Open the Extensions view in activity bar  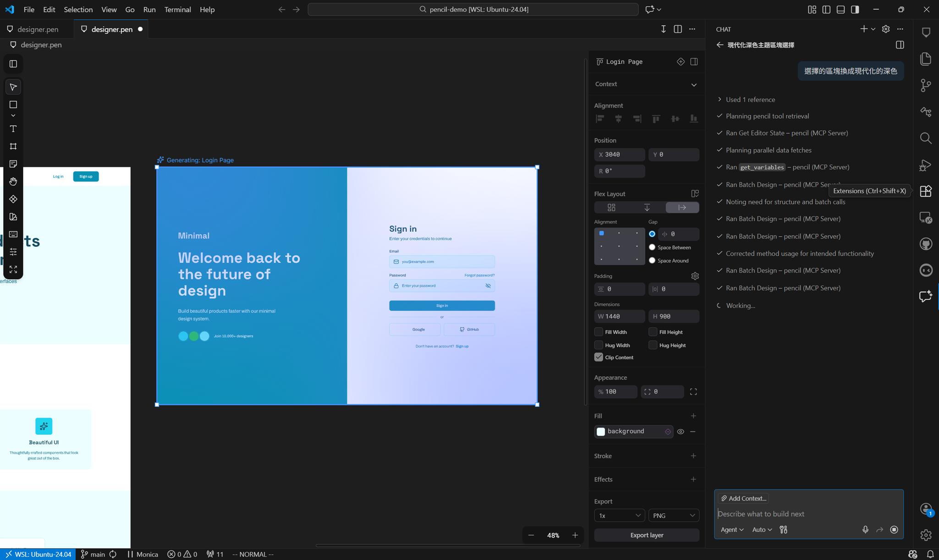click(926, 191)
